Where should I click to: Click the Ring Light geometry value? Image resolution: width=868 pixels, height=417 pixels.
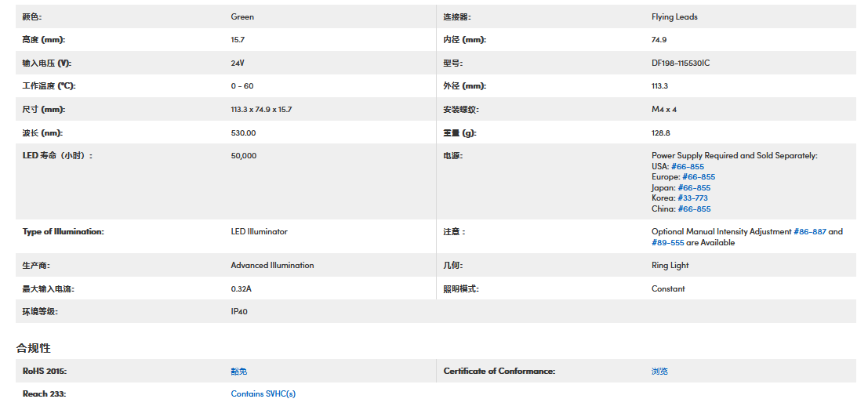click(670, 266)
